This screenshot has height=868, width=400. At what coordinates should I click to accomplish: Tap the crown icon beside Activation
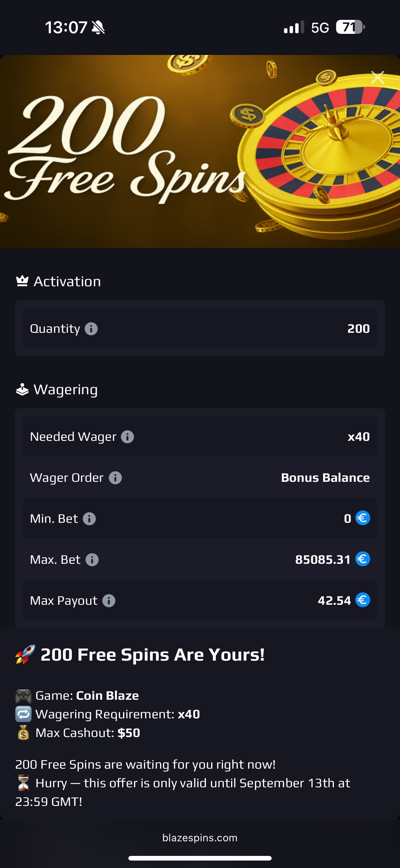tap(22, 281)
